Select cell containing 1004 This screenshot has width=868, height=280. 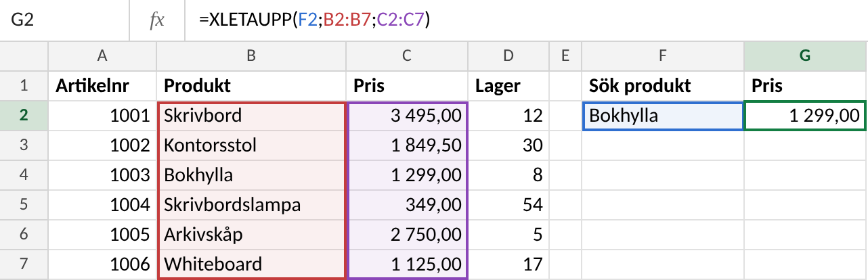(102, 204)
